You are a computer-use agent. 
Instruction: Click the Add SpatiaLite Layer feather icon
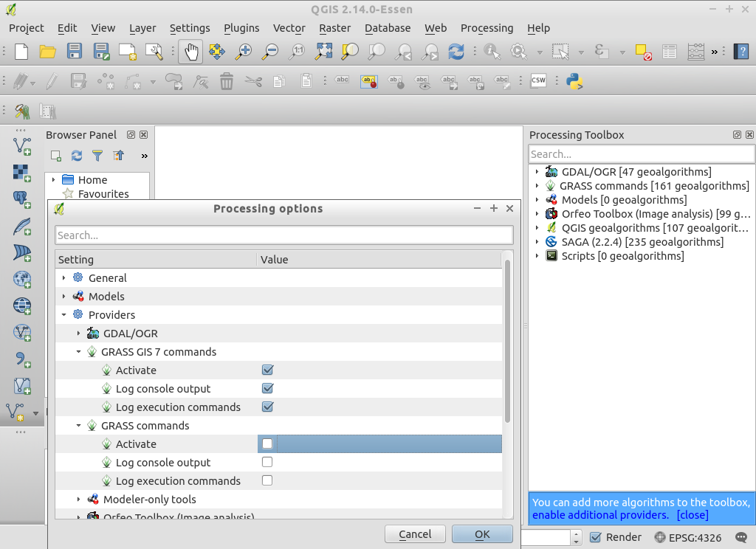(x=22, y=226)
